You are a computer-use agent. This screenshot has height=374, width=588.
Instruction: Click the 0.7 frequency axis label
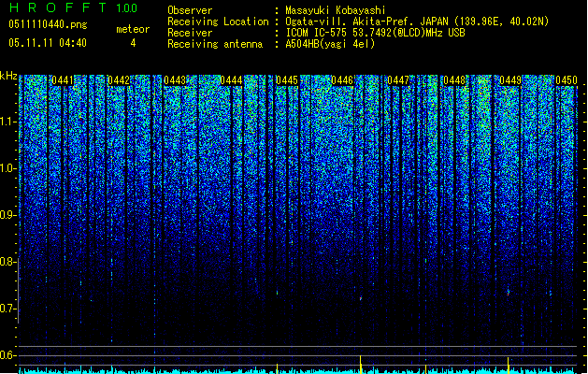click(8, 309)
